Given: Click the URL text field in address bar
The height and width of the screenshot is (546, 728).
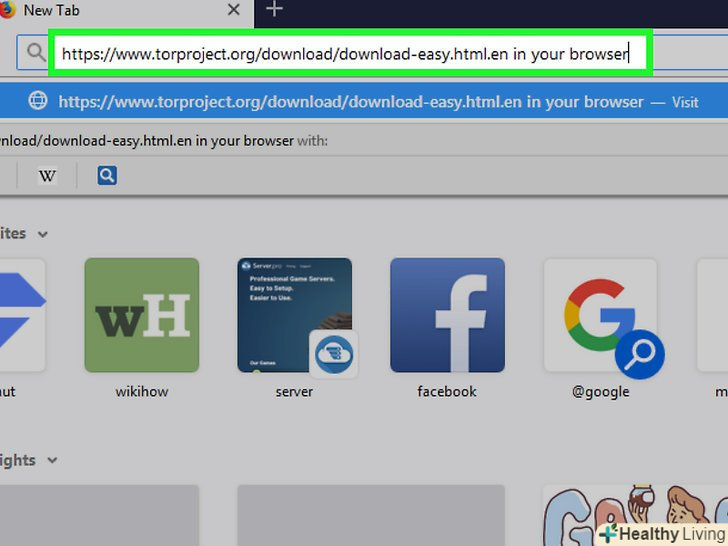Looking at the screenshot, I should [351, 53].
